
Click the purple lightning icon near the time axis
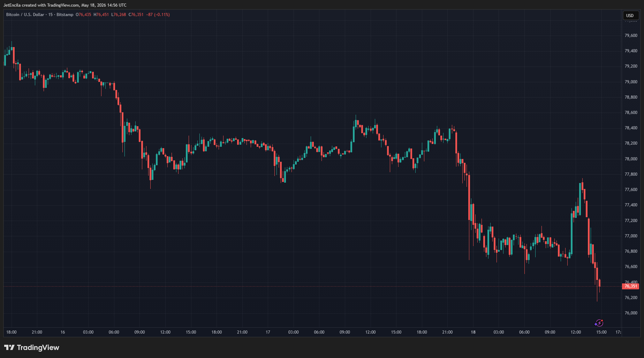(599, 323)
